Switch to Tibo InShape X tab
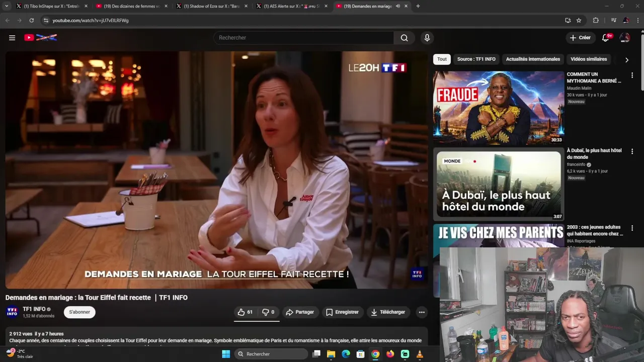This screenshot has width=644, height=362. pos(51,6)
